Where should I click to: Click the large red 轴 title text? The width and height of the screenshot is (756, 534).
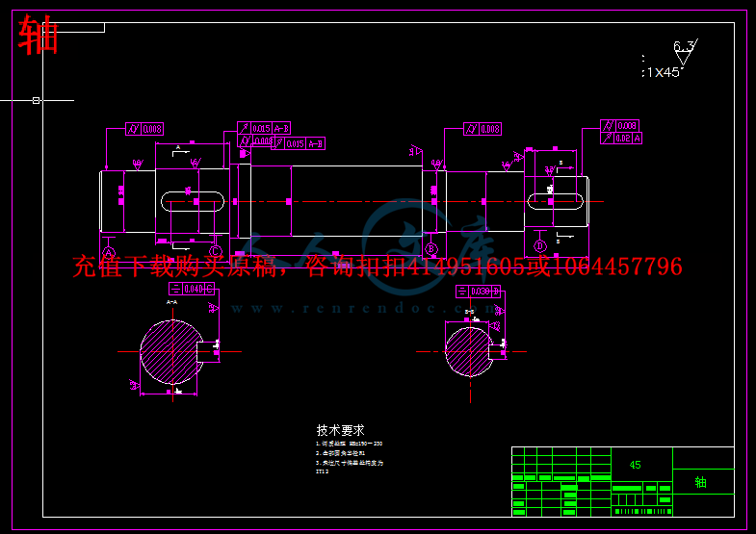click(x=39, y=35)
